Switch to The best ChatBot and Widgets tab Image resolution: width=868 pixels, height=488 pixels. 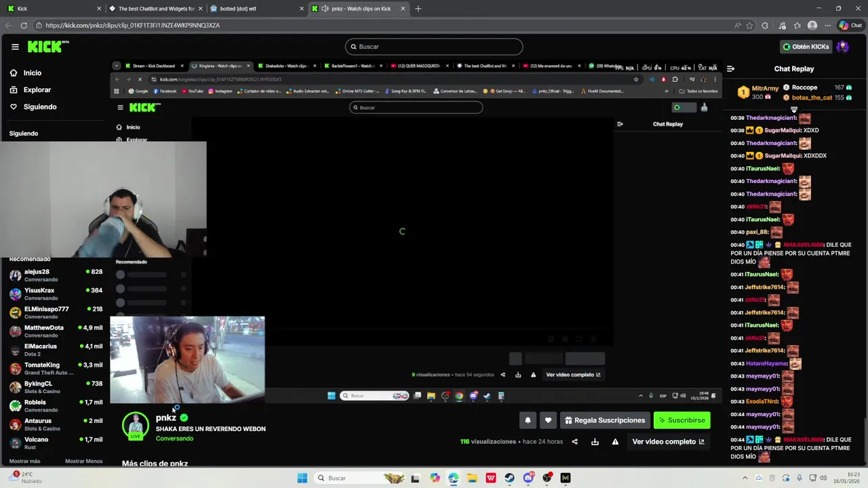click(155, 9)
